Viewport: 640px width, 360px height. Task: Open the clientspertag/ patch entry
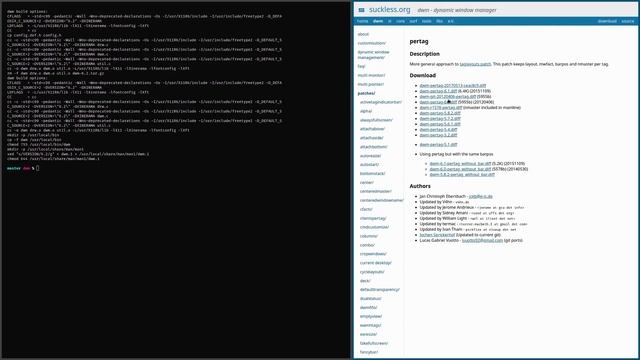(x=373, y=218)
